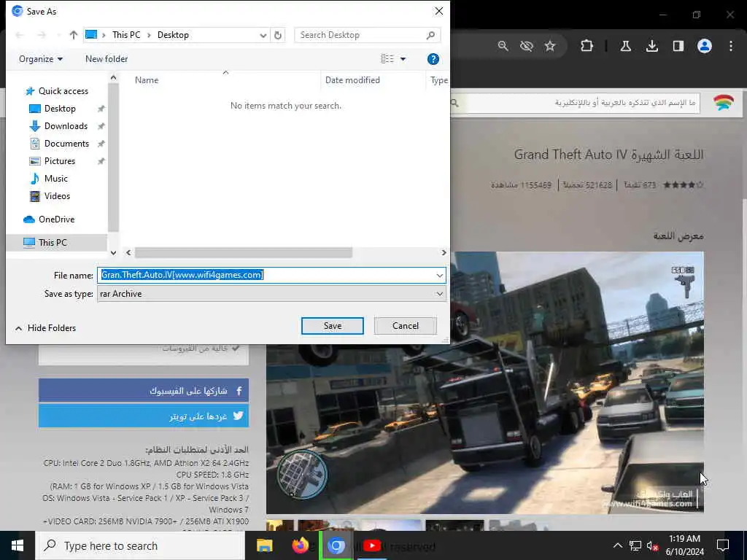Open Chrome Labs flask icon

625,46
